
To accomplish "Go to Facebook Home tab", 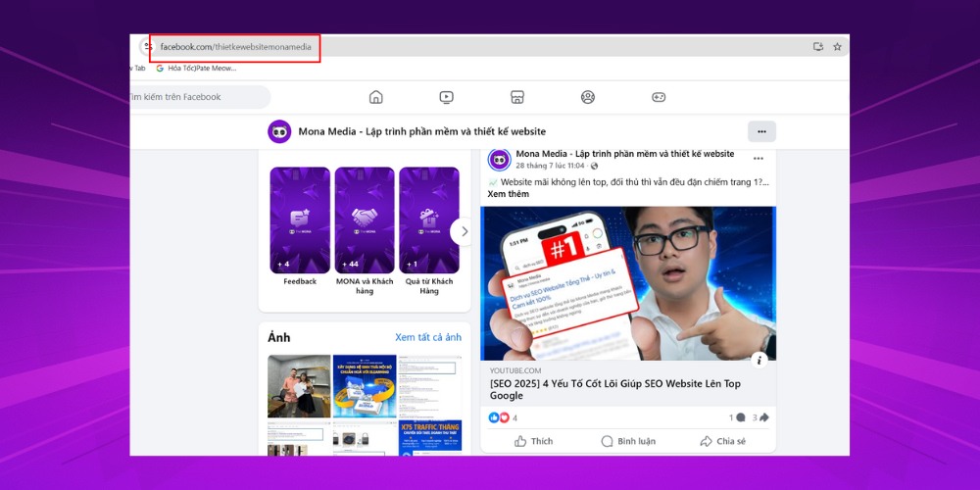I will click(375, 97).
